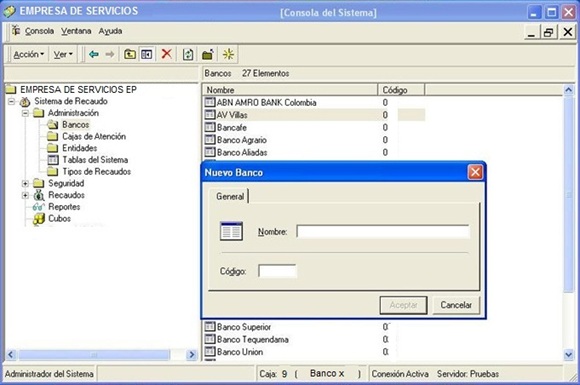This screenshot has width=580, height=385.
Task: Click the Banco Agrario row icon
Action: 210,140
